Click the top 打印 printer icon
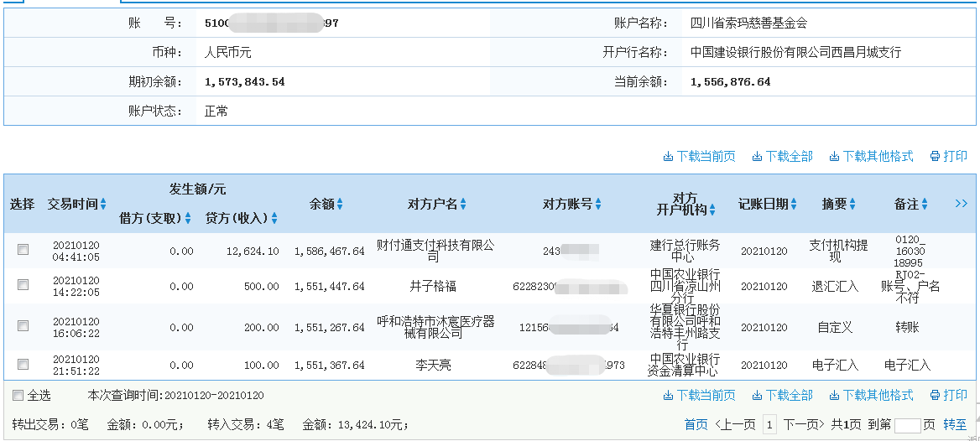 [x=935, y=157]
